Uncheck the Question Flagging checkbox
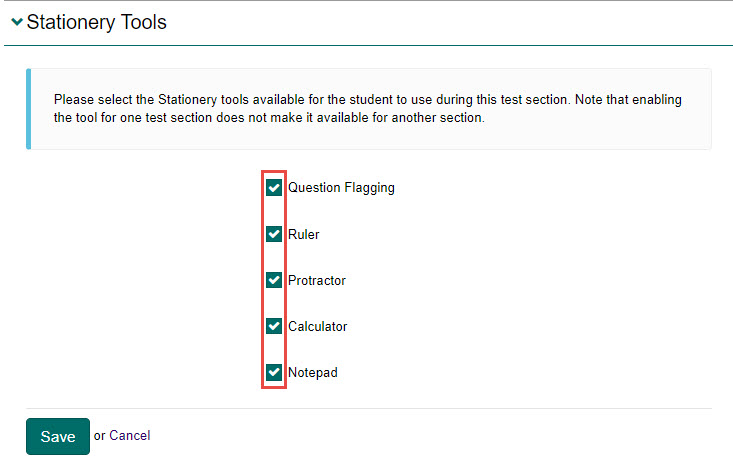The width and height of the screenshot is (733, 465). [274, 187]
